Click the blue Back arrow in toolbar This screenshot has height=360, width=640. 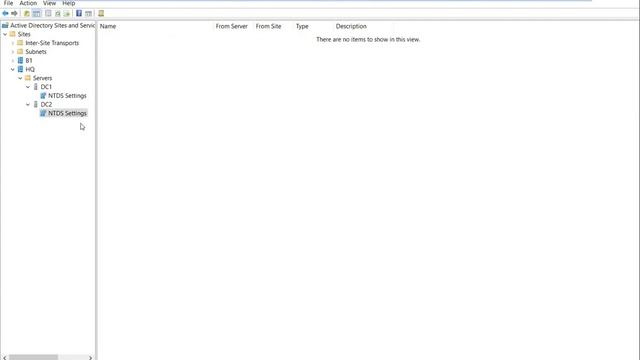point(5,13)
